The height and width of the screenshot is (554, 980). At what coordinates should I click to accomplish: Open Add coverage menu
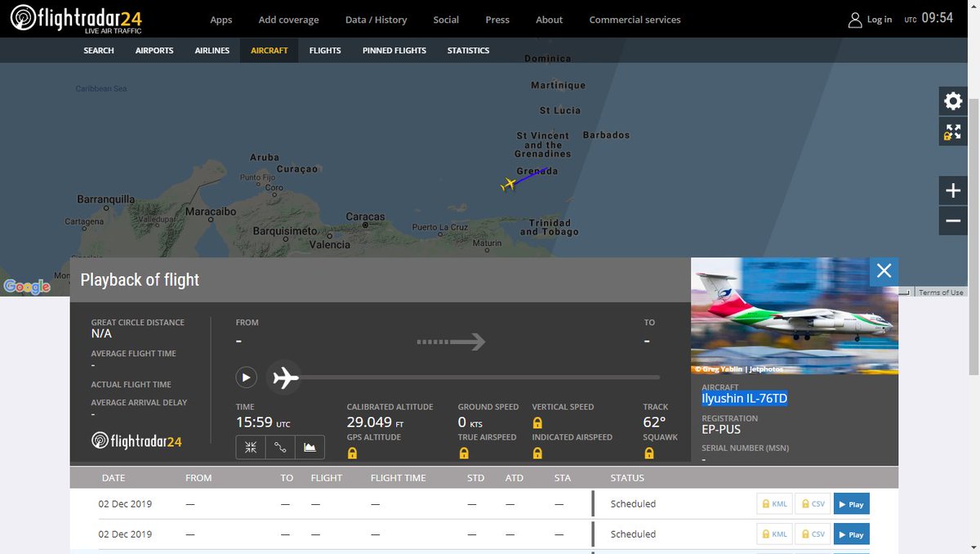coord(289,20)
